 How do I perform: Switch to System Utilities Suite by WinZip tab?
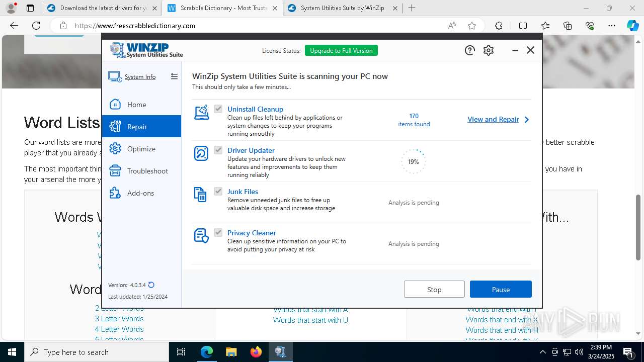pos(342,8)
